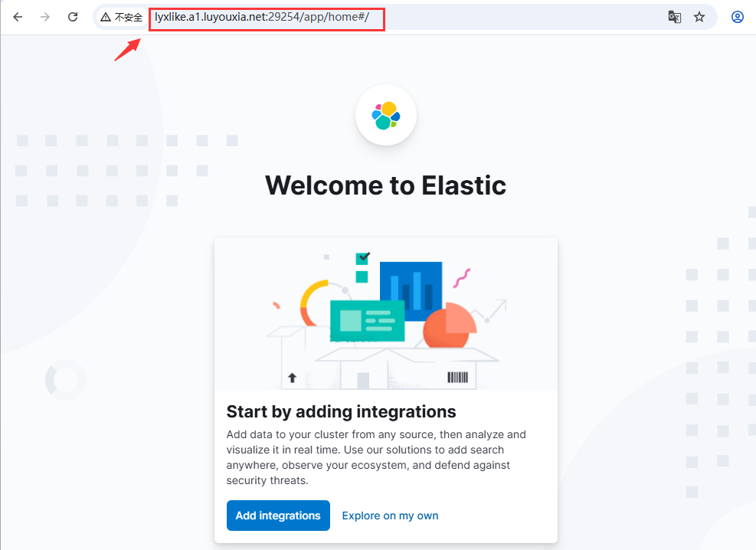The height and width of the screenshot is (550, 756).
Task: Open the translate page icon
Action: pyautogui.click(x=675, y=18)
